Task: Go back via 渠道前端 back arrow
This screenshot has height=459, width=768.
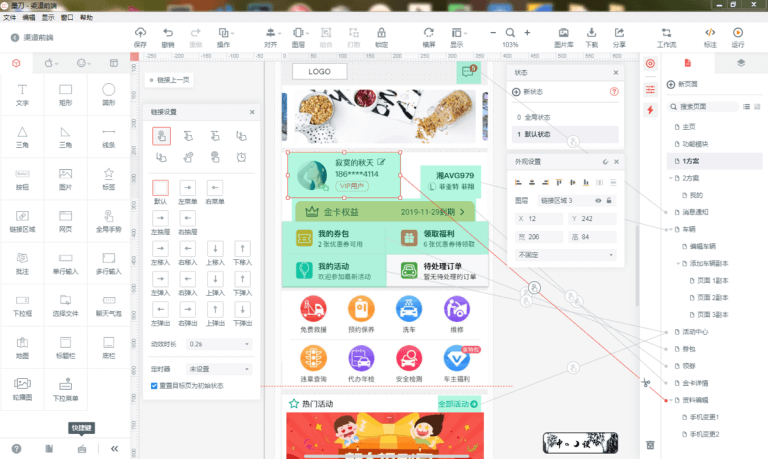Action: pos(15,37)
